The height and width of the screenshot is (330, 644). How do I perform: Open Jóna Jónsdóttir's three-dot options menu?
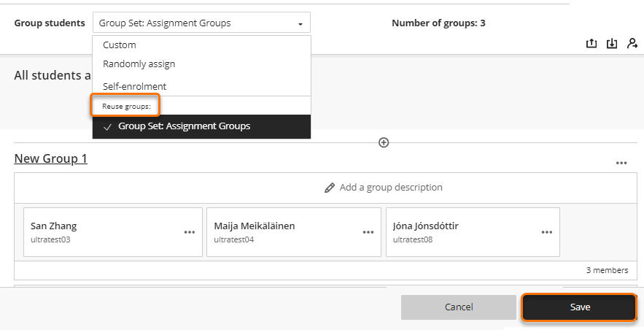(x=547, y=232)
